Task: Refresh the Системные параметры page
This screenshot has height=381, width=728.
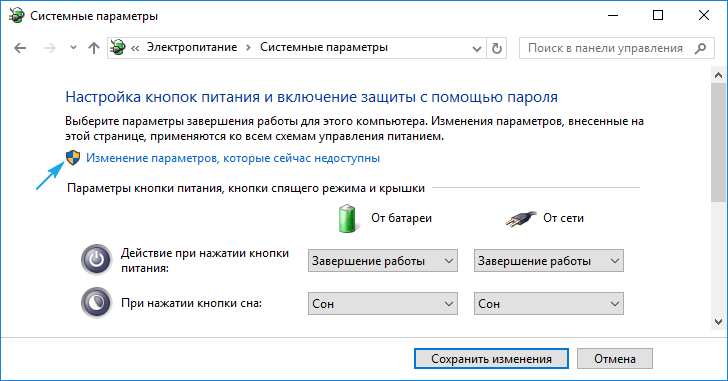Action: coord(497,48)
